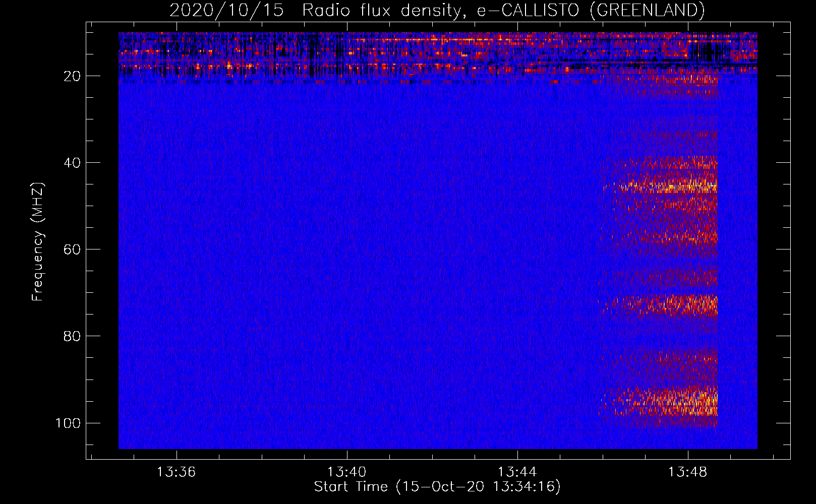Click the plot title 'Radio flux density, e-CALLISTO (GREENLAND)'

(503, 11)
